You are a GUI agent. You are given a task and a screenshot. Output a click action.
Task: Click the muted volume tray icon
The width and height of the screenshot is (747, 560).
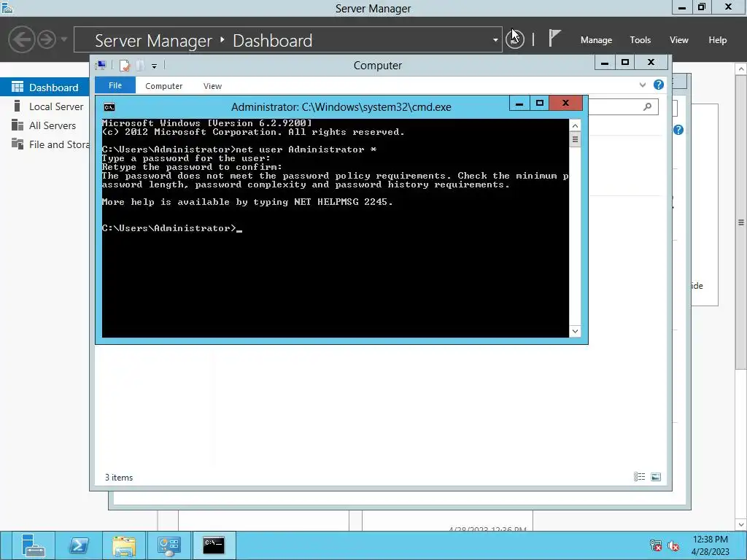click(673, 545)
